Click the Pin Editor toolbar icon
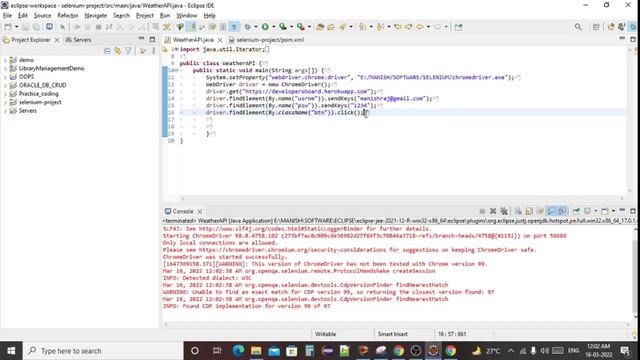The height and width of the screenshot is (360, 640). (458, 27)
